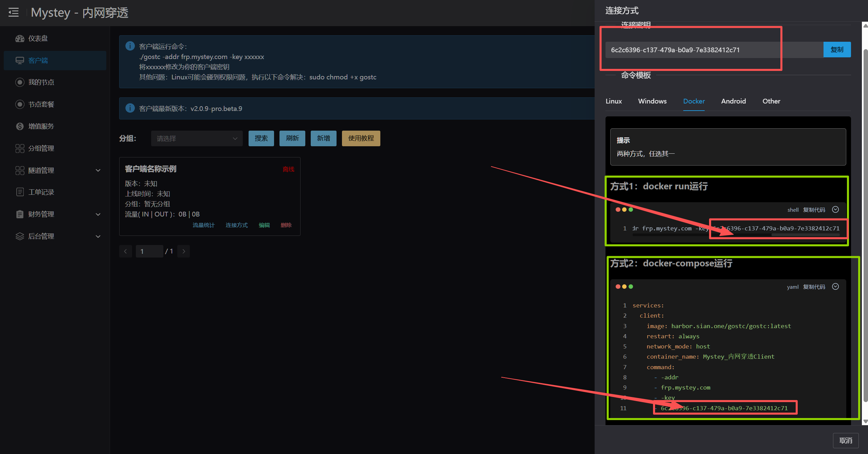This screenshot has width=868, height=454.
Task: Open the 仪表盘 dashboard icon
Action: (x=20, y=38)
